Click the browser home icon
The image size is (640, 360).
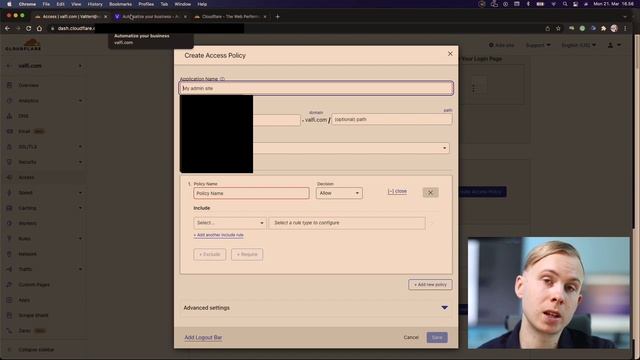pyautogui.click(x=39, y=29)
